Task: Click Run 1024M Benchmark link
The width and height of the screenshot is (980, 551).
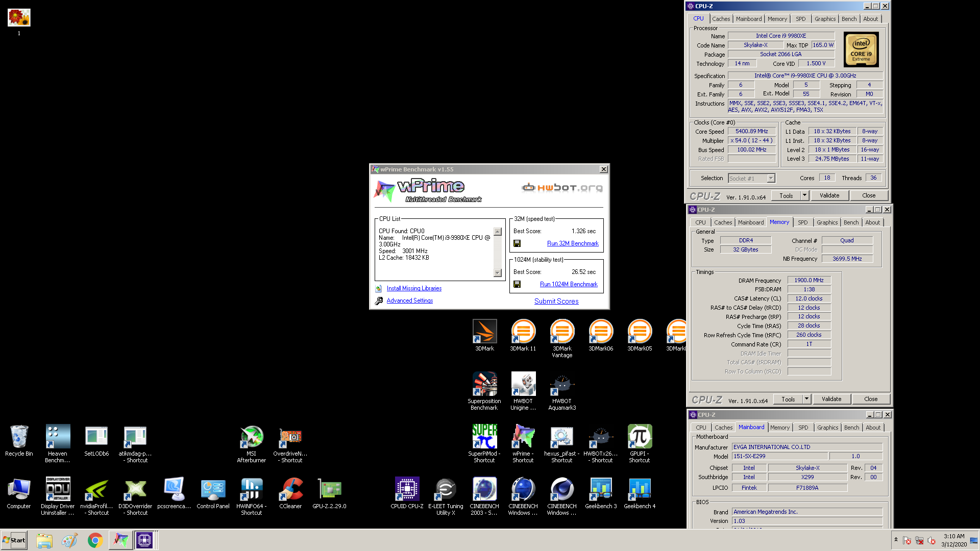Action: point(569,284)
